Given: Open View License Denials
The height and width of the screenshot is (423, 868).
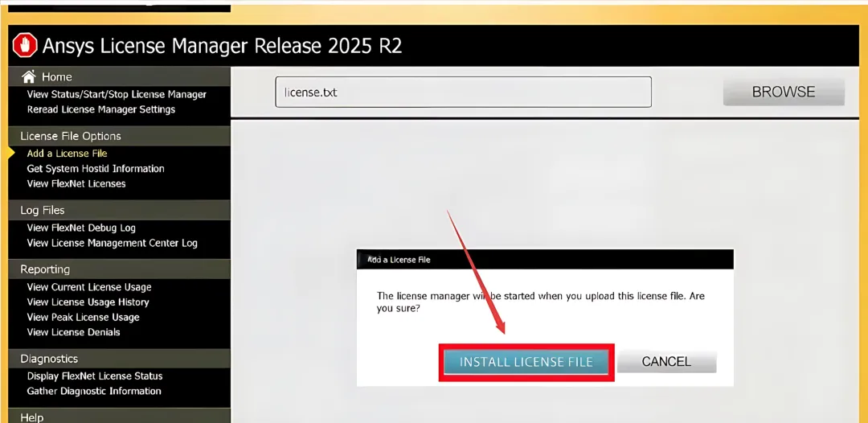Looking at the screenshot, I should (74, 332).
